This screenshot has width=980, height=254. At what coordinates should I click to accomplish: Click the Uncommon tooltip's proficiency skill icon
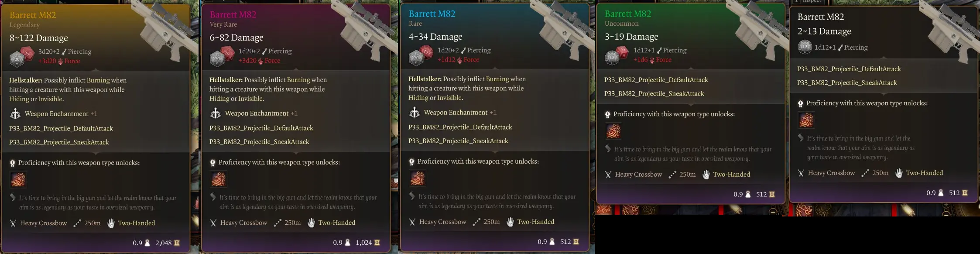[613, 131]
